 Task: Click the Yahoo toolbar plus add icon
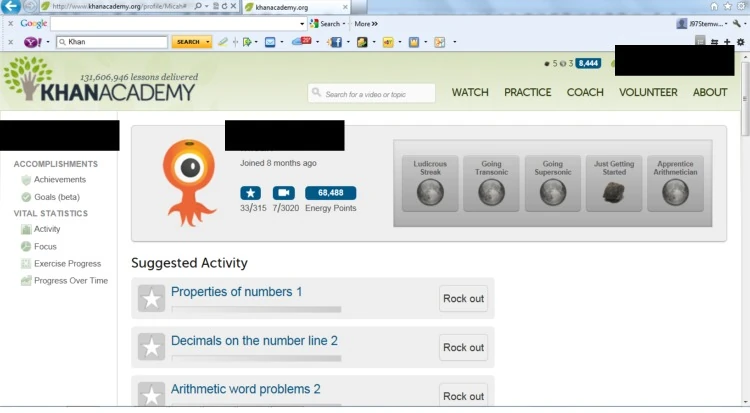tap(727, 42)
